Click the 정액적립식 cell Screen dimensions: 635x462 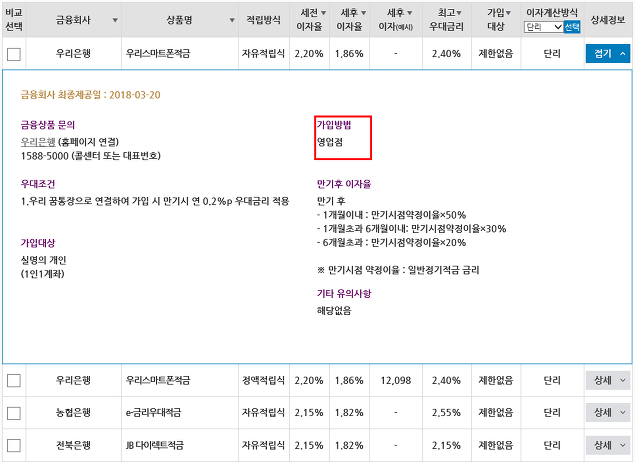264,381
